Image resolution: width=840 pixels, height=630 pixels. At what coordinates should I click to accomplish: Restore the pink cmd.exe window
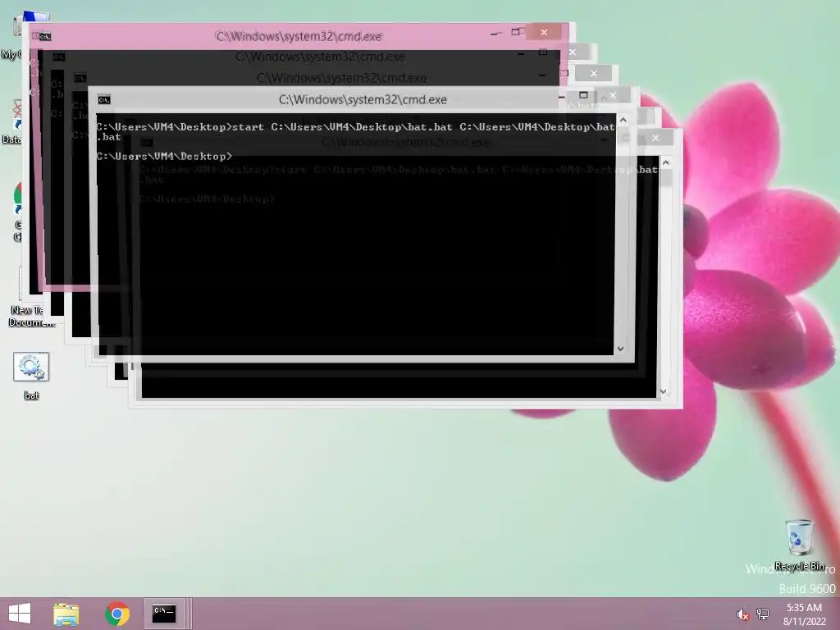(x=516, y=32)
